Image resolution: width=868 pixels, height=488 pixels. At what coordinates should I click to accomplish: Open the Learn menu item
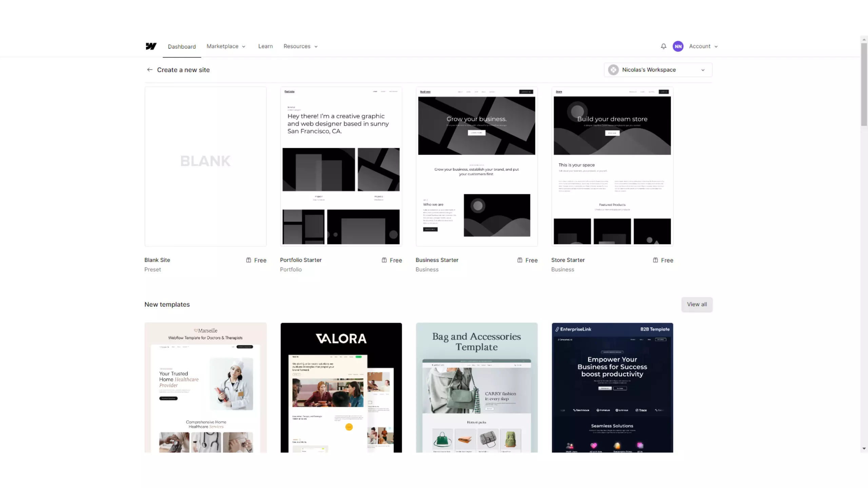pyautogui.click(x=265, y=46)
